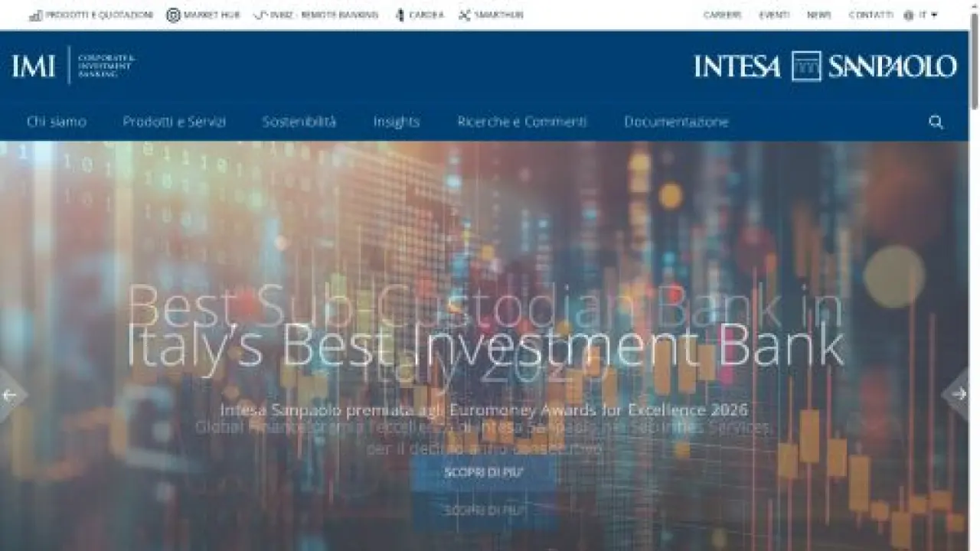Open the Caboba link
Viewport: 980px width, 551px height.
(x=426, y=15)
